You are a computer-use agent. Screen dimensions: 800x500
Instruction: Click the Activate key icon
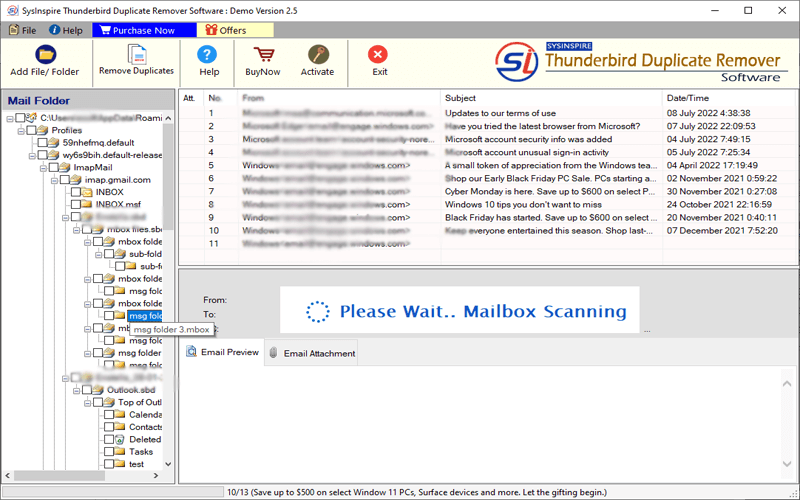[318, 54]
